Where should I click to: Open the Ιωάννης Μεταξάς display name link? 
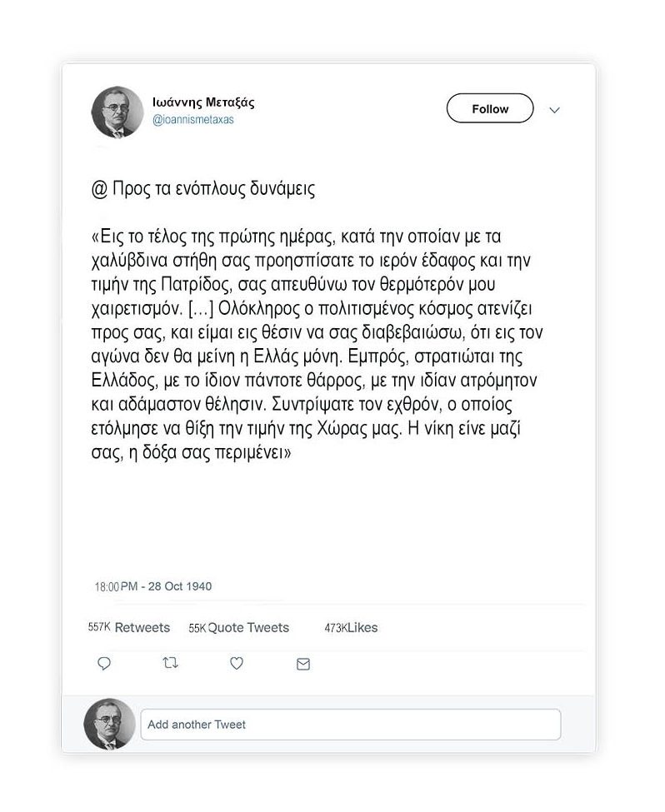pos(203,102)
